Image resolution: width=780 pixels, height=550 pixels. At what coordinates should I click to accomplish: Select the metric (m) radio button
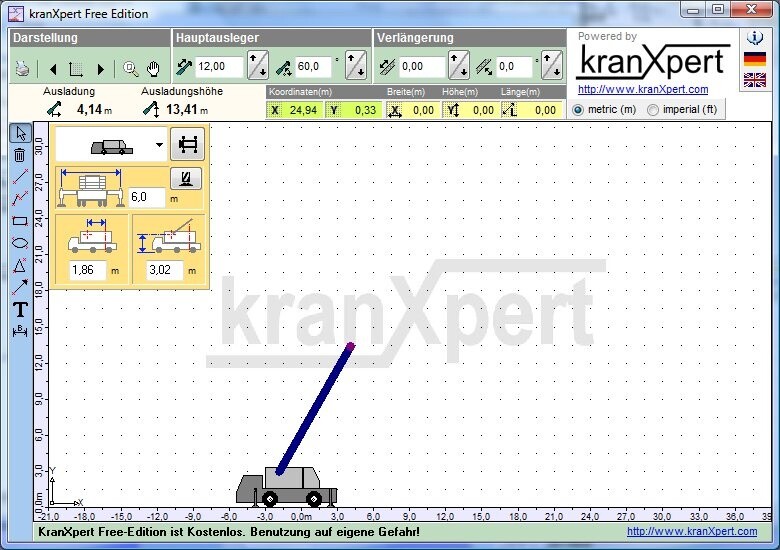point(578,110)
